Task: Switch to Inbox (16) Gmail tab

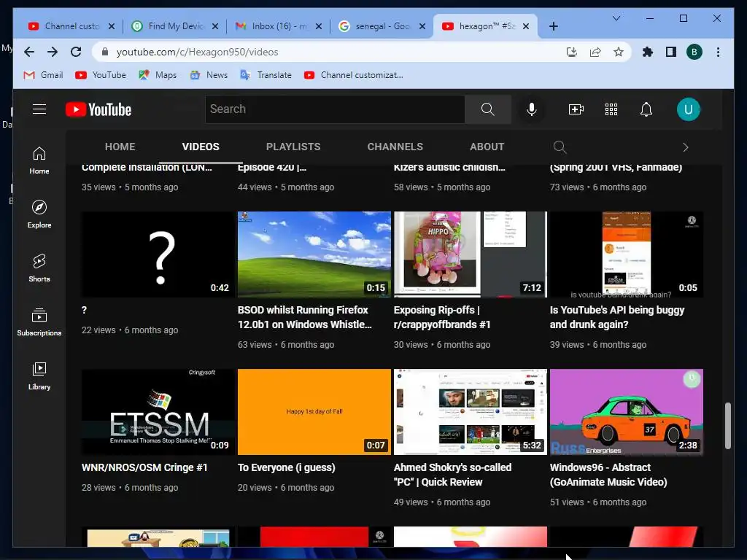Action: pos(278,26)
